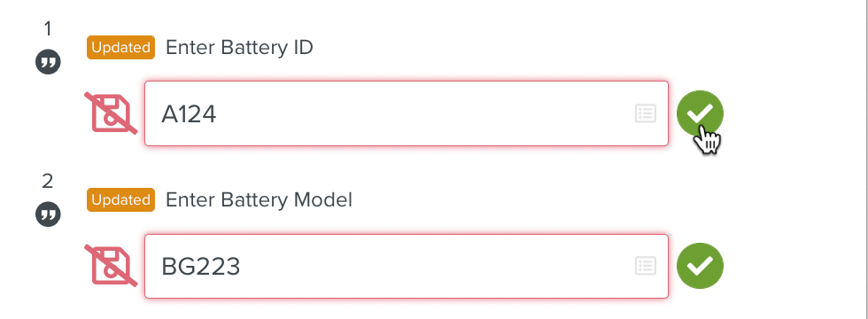Select the Enter Battery ID step title

(239, 48)
